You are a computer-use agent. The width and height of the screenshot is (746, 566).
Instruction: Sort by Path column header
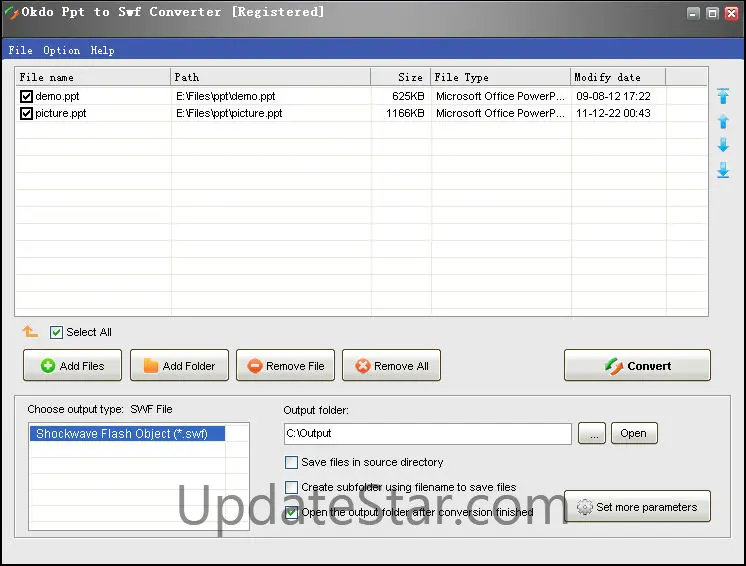pyautogui.click(x=270, y=77)
